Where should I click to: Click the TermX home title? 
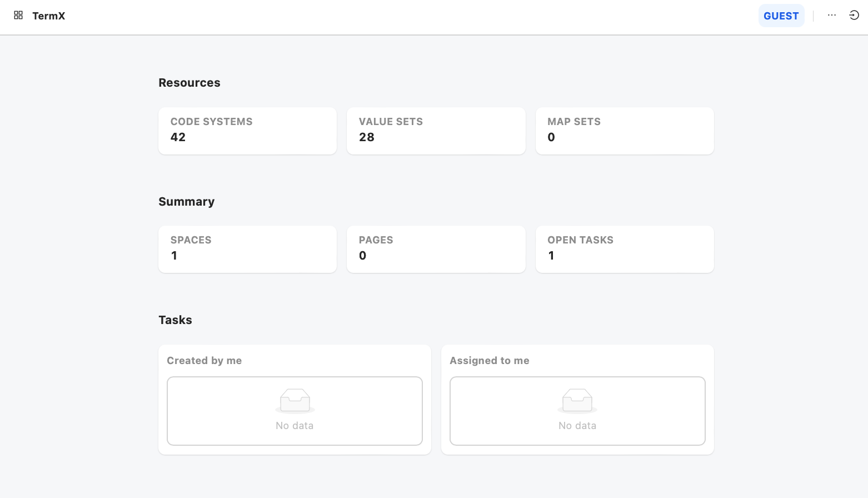tap(48, 16)
